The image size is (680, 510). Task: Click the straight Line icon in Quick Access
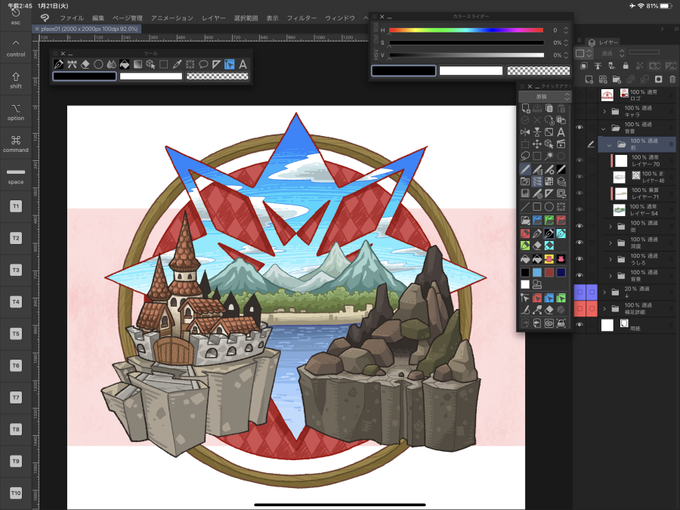[525, 206]
